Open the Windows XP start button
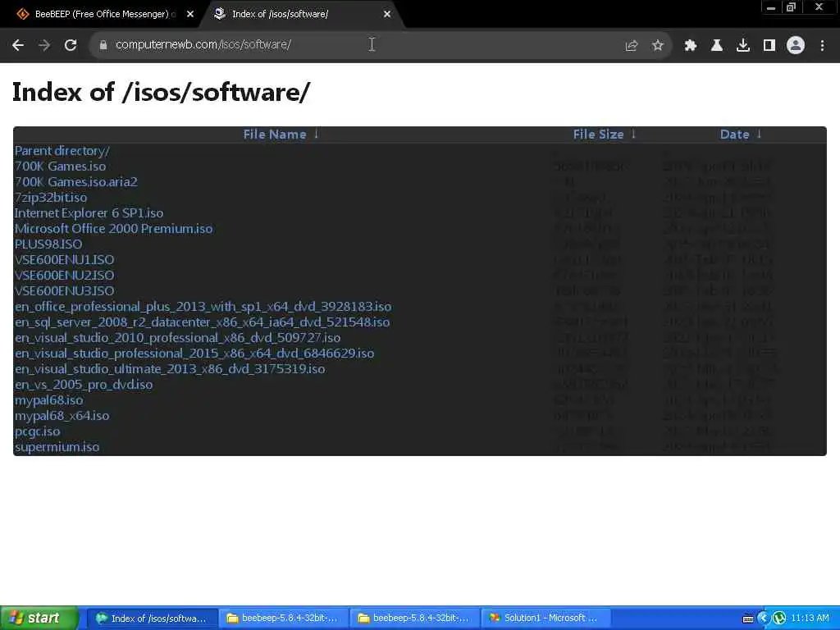 pos(39,619)
